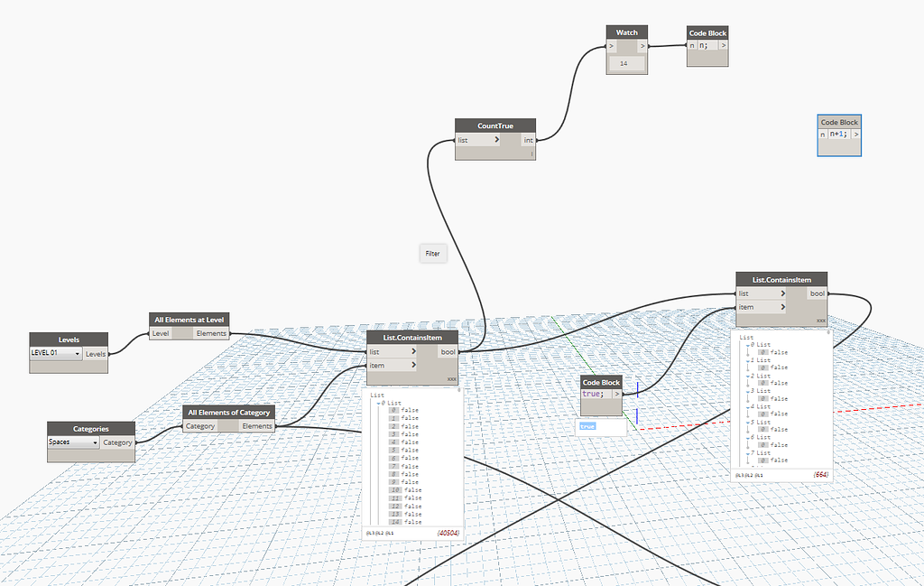
Task: Open the Spaces dropdown on Categories node
Action: [72, 442]
